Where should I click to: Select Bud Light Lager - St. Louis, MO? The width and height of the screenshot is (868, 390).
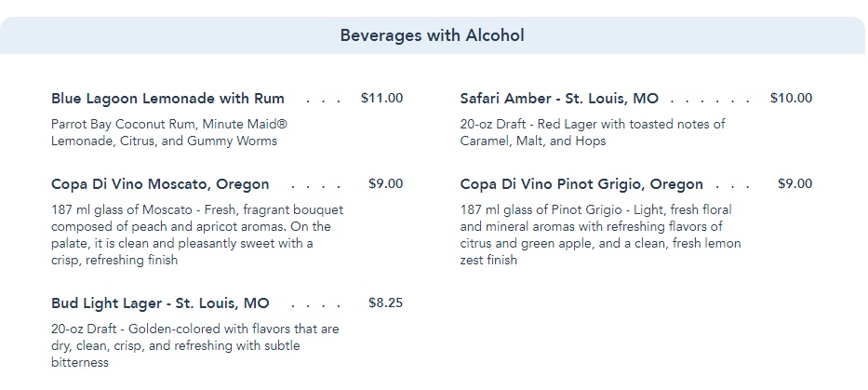[160, 303]
